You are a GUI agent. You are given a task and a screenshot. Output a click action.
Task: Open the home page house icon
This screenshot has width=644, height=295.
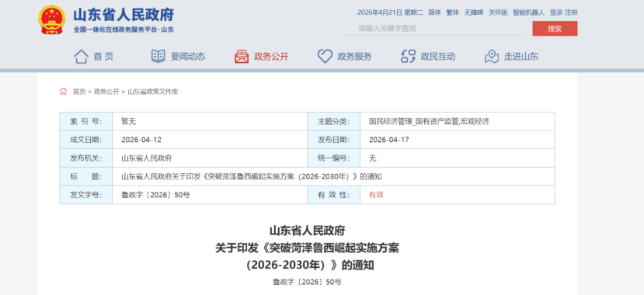pyautogui.click(x=81, y=56)
